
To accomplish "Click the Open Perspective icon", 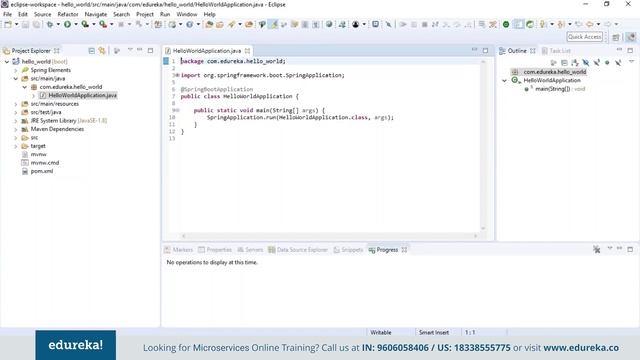I will (616, 37).
